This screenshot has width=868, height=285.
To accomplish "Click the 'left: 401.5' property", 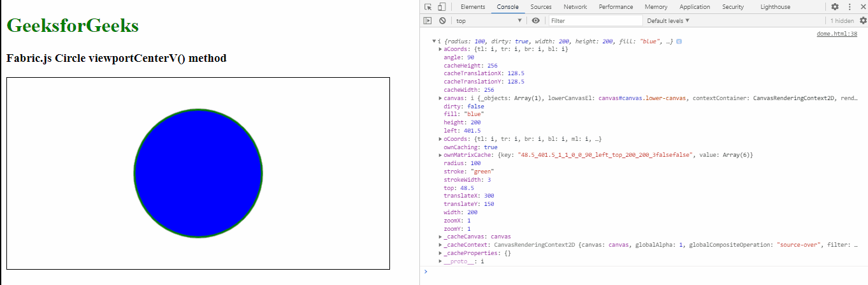I will (x=462, y=131).
